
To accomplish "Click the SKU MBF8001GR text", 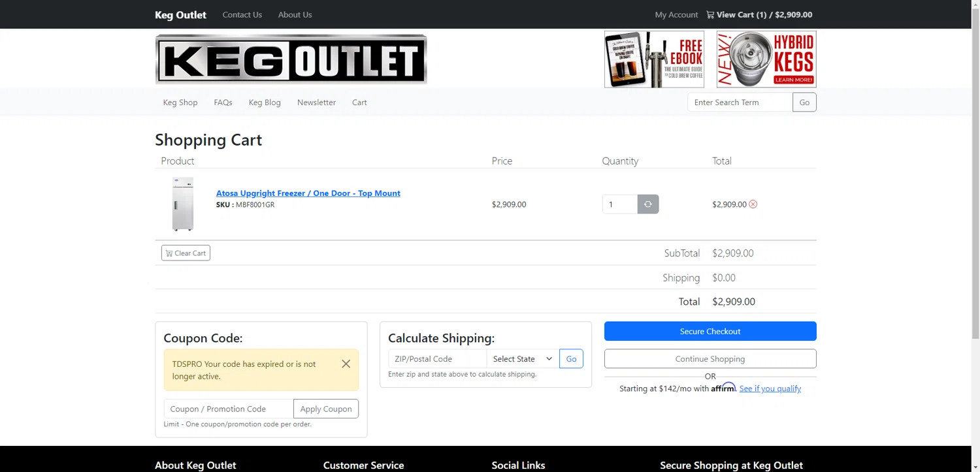I will coord(245,205).
